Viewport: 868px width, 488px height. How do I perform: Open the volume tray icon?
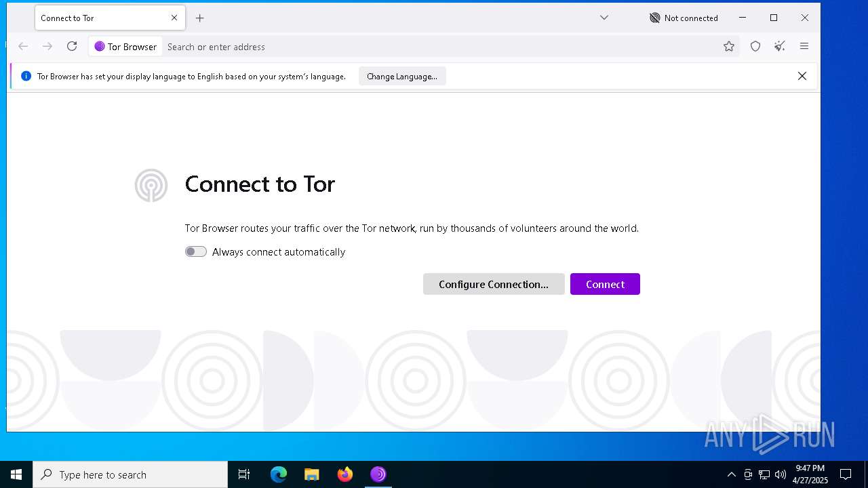[781, 474]
